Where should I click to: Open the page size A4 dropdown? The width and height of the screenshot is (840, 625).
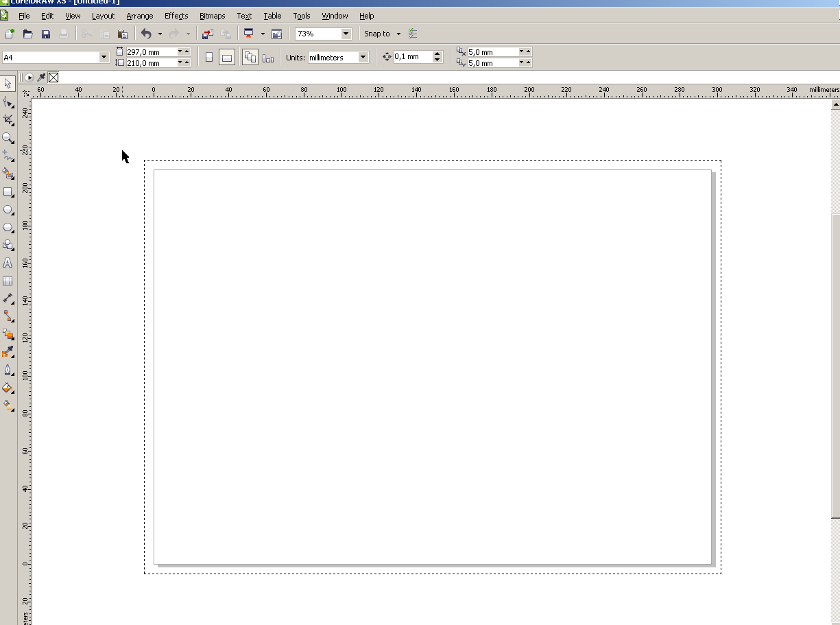tap(104, 58)
